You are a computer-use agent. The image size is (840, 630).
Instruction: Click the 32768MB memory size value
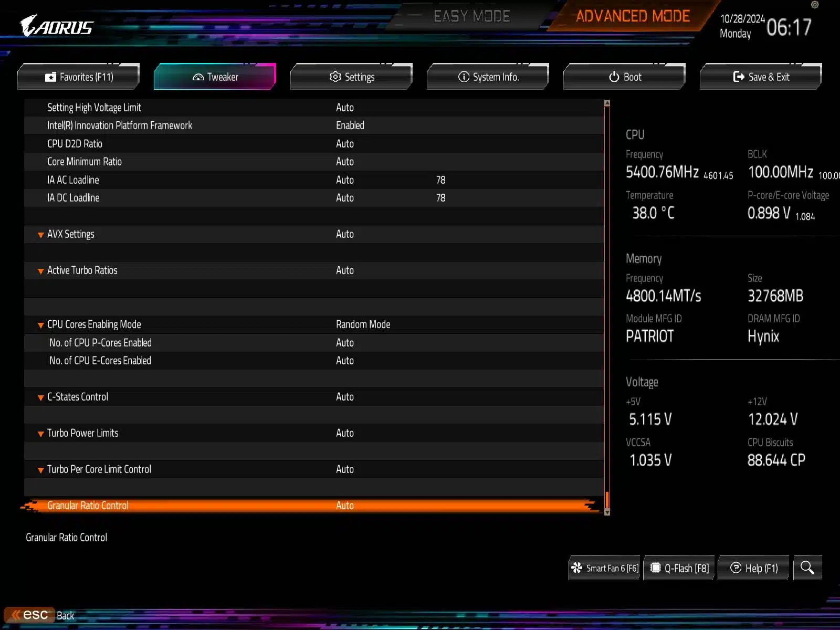click(x=775, y=296)
